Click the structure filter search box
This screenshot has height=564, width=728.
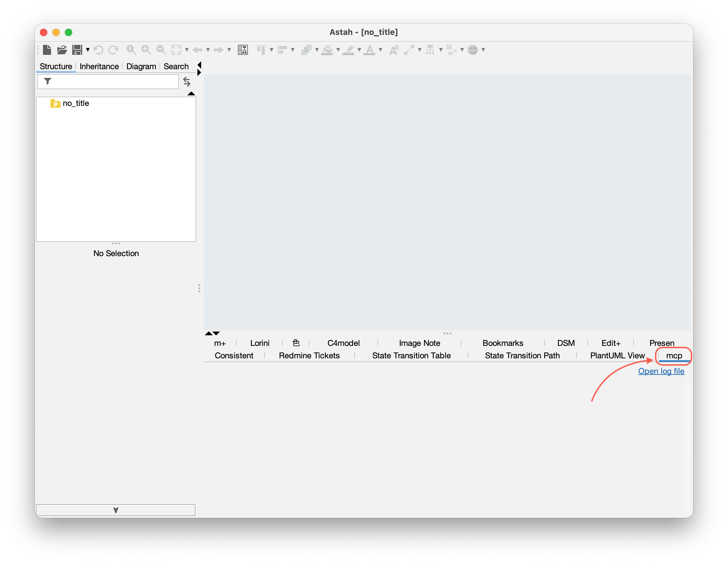(110, 81)
